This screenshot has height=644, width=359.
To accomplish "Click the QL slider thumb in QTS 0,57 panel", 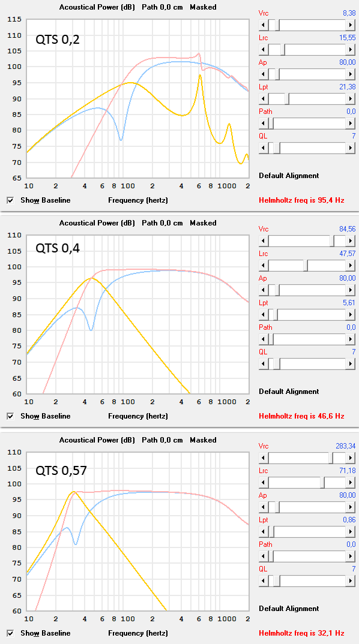I will point(277,581).
